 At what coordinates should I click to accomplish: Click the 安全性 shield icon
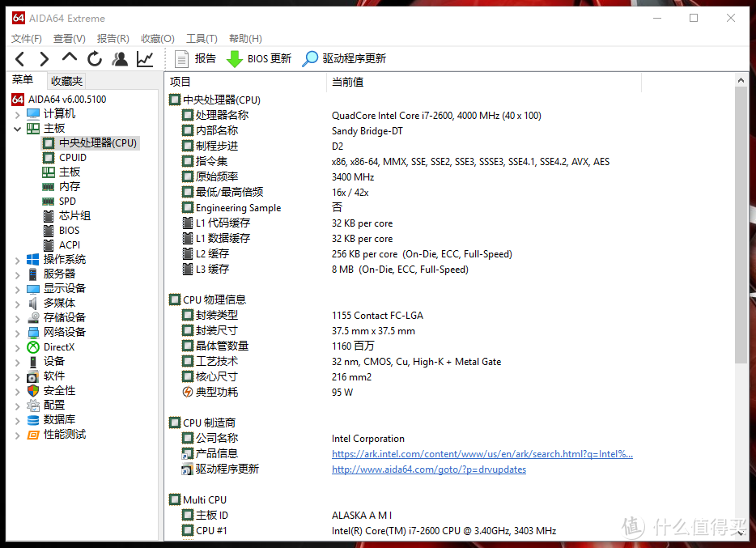[33, 390]
